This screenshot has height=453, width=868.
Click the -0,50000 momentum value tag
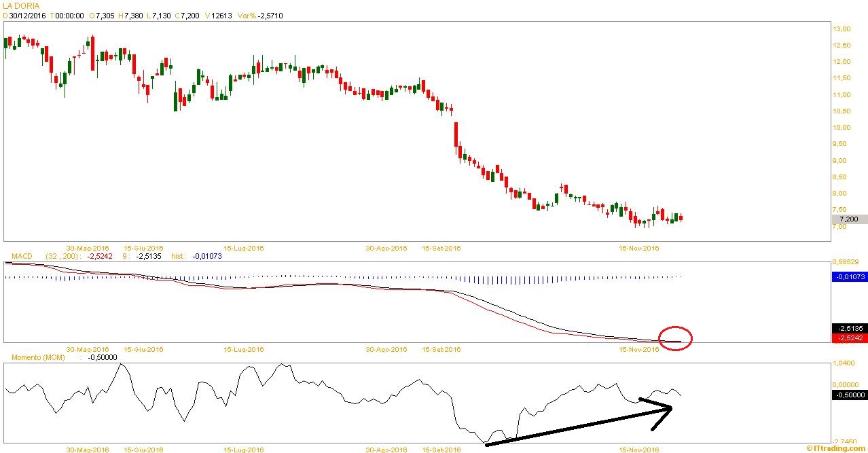(849, 395)
